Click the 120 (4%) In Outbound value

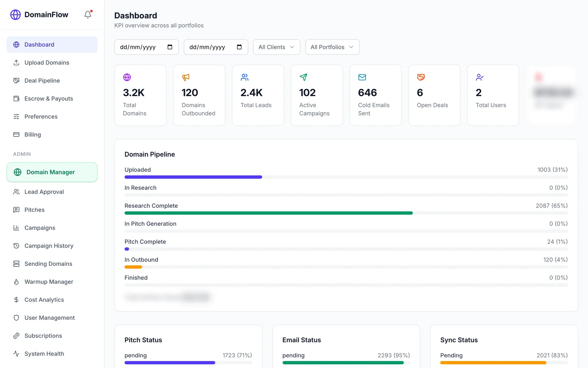click(555, 260)
